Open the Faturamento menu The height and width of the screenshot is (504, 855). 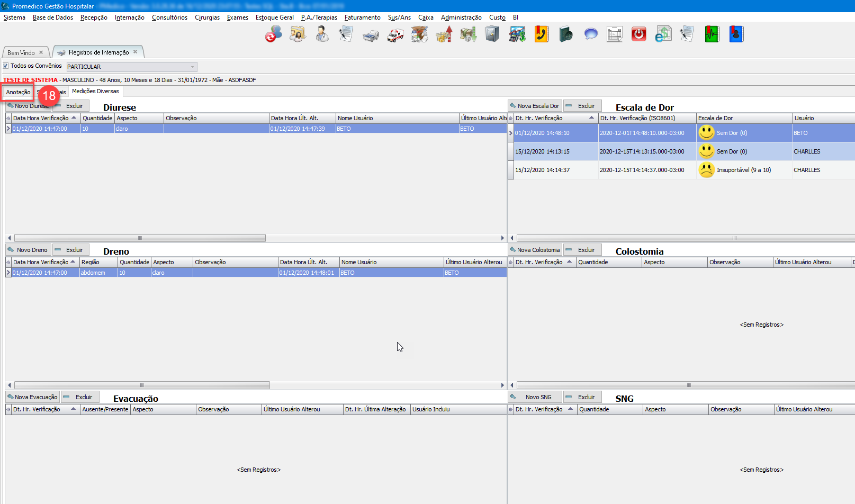362,17
